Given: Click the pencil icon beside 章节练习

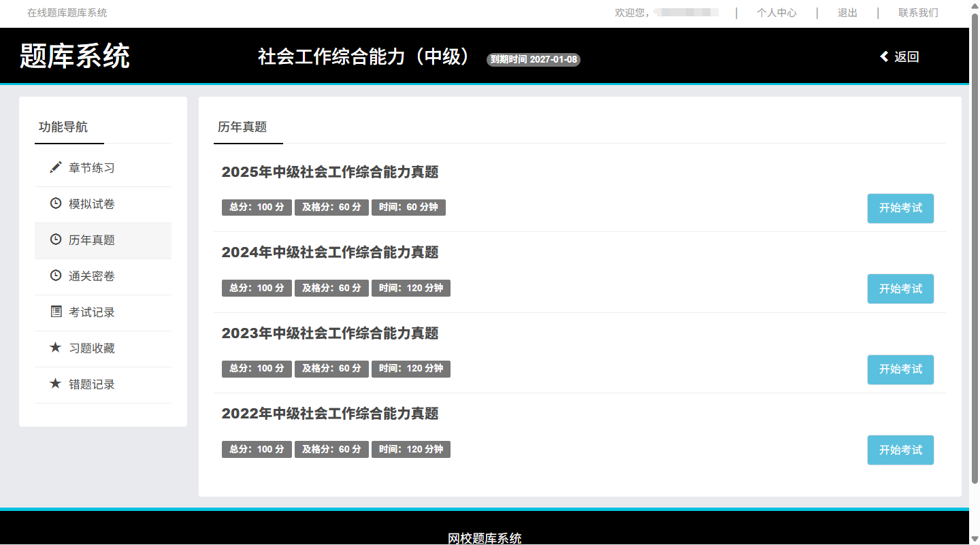Looking at the screenshot, I should pyautogui.click(x=56, y=167).
